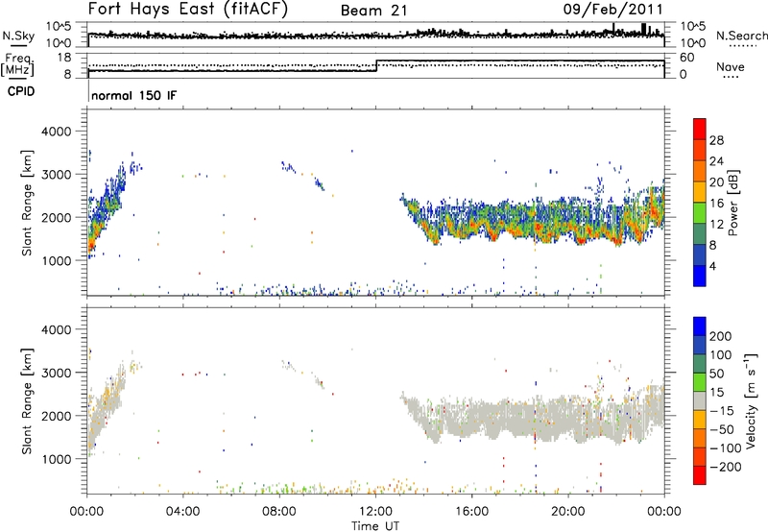Click the "20:00" time axis label
The image size is (768, 532).
click(x=567, y=512)
